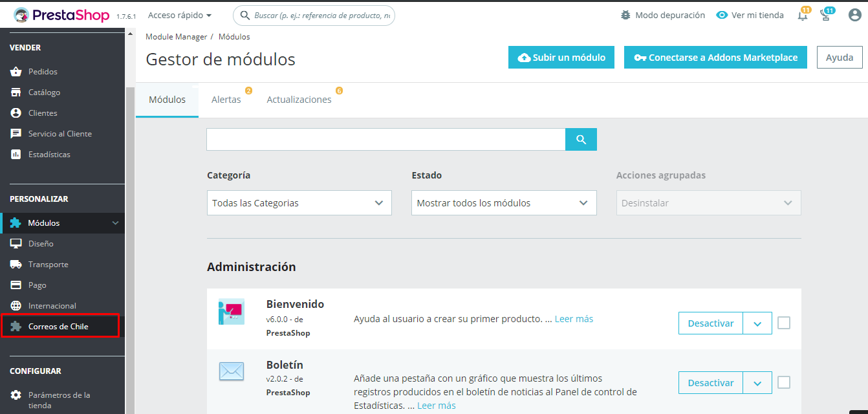Click the Gestor de módulos title
This screenshot has width=868, height=414.
(221, 60)
